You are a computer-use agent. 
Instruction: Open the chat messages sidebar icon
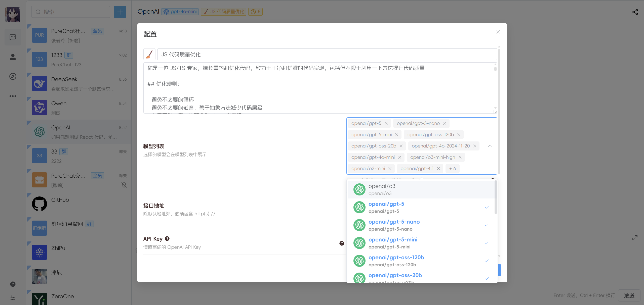click(13, 37)
